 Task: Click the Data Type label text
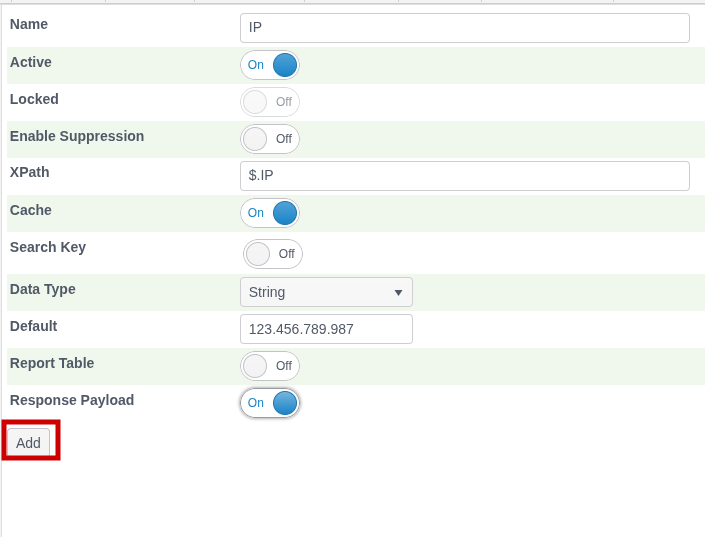[43, 289]
